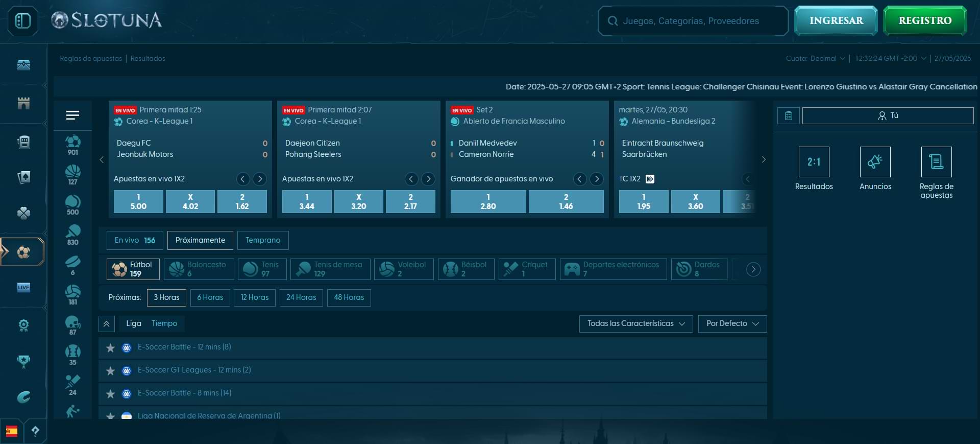Open the bet slip icon
980x444 pixels.
click(x=788, y=116)
